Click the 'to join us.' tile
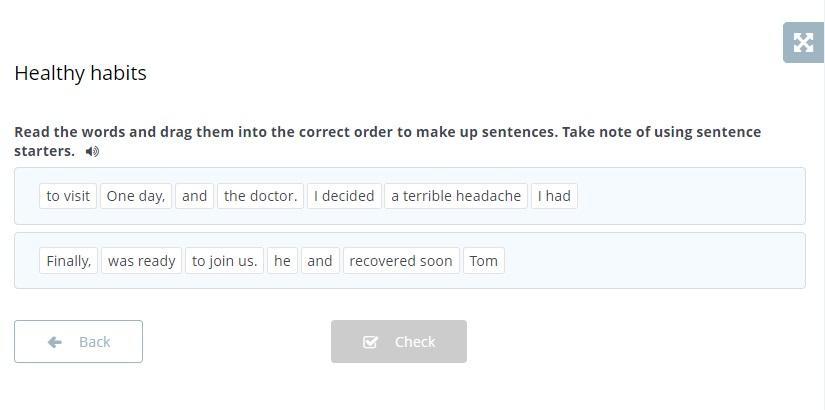 click(224, 261)
